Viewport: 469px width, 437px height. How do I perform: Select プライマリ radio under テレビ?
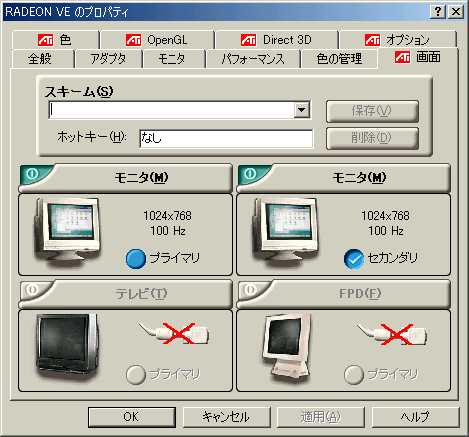pyautogui.click(x=136, y=375)
